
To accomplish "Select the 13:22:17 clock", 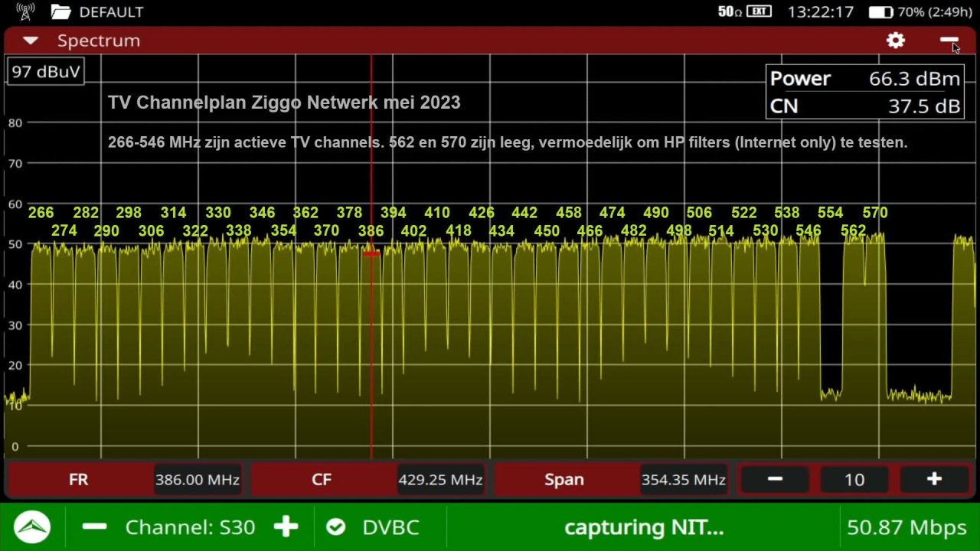I will click(x=821, y=12).
